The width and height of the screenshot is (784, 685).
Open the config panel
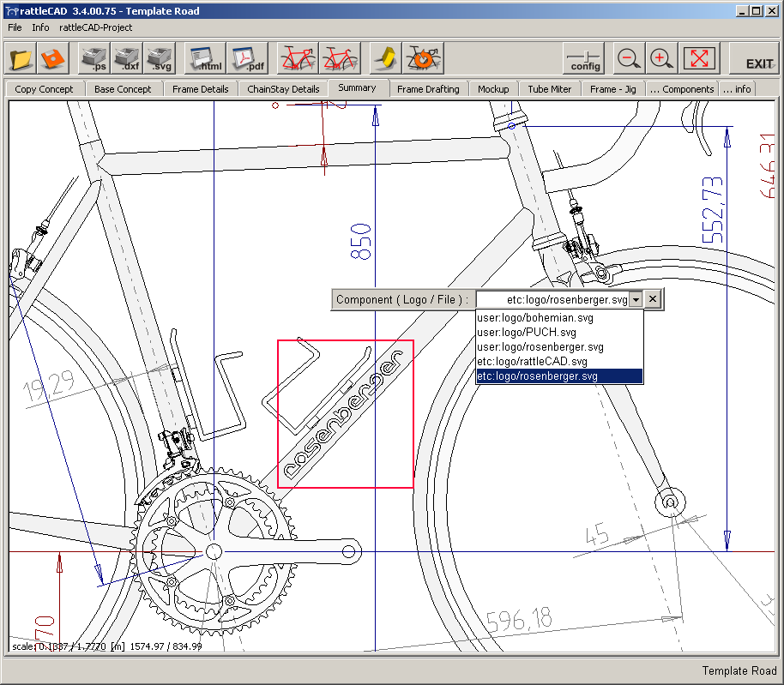click(x=584, y=59)
